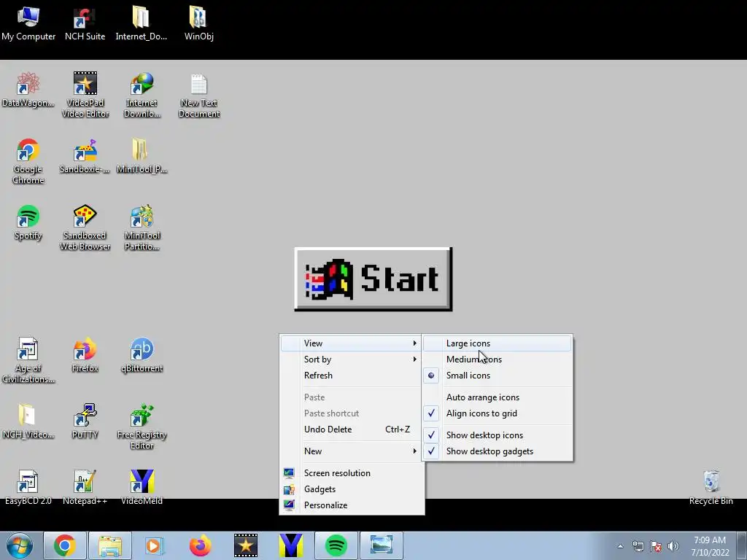Open the image viewer taskbar item

click(x=381, y=545)
